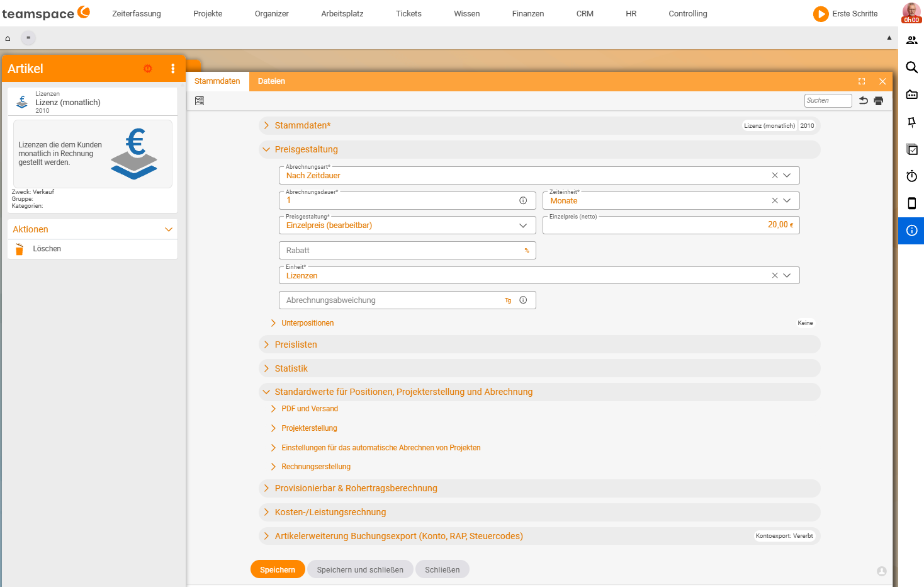Click the printer icon in form toolbar
The width and height of the screenshot is (924, 587).
[x=879, y=101]
